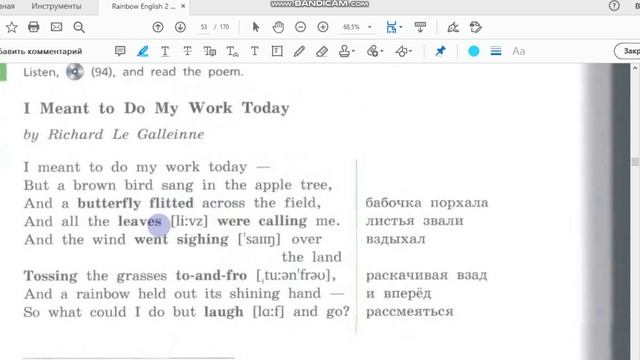Click the bold word 'Tossing'
This screenshot has width=640, height=360.
(51, 276)
